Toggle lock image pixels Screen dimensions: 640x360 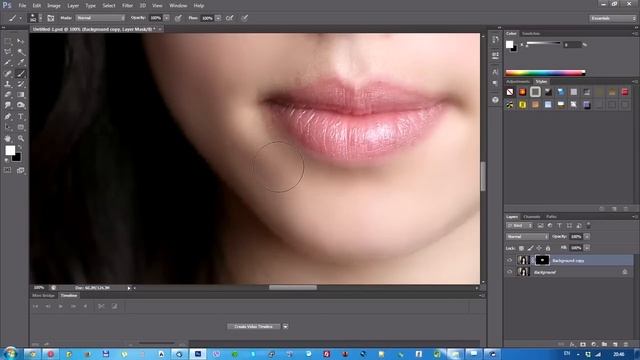click(x=530, y=248)
